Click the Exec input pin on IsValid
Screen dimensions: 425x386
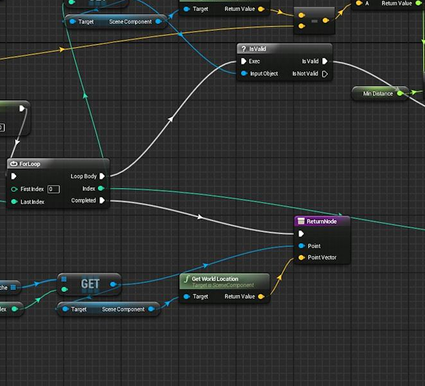coord(244,61)
